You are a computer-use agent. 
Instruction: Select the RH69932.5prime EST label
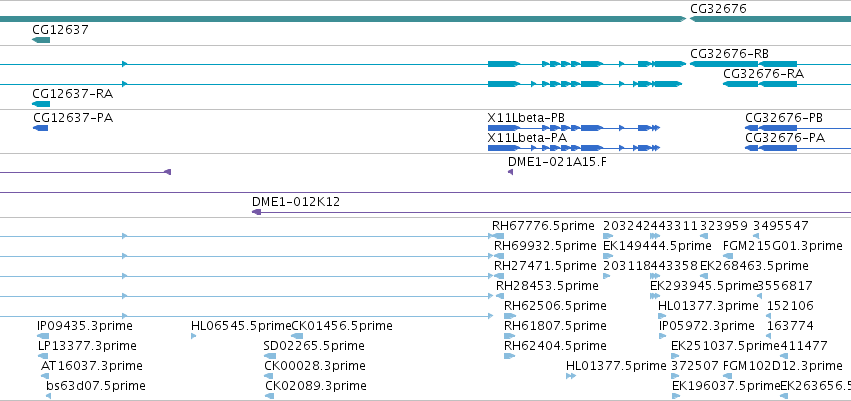545,246
